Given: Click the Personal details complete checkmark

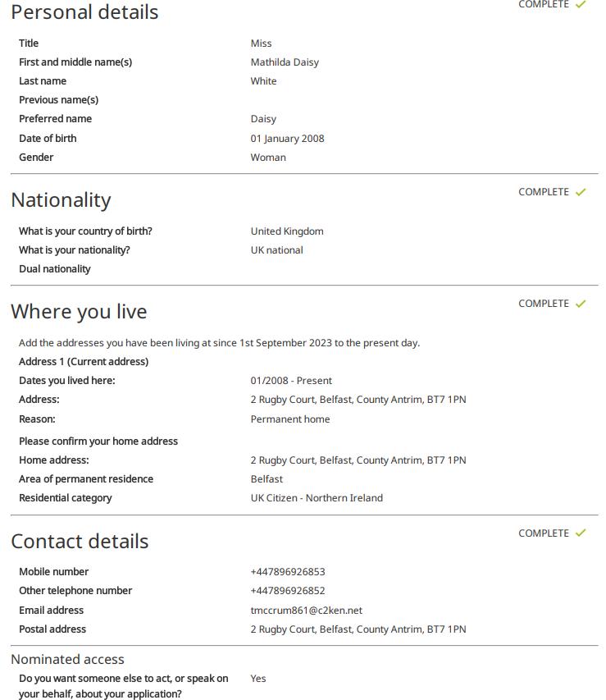Looking at the screenshot, I should tap(580, 4).
